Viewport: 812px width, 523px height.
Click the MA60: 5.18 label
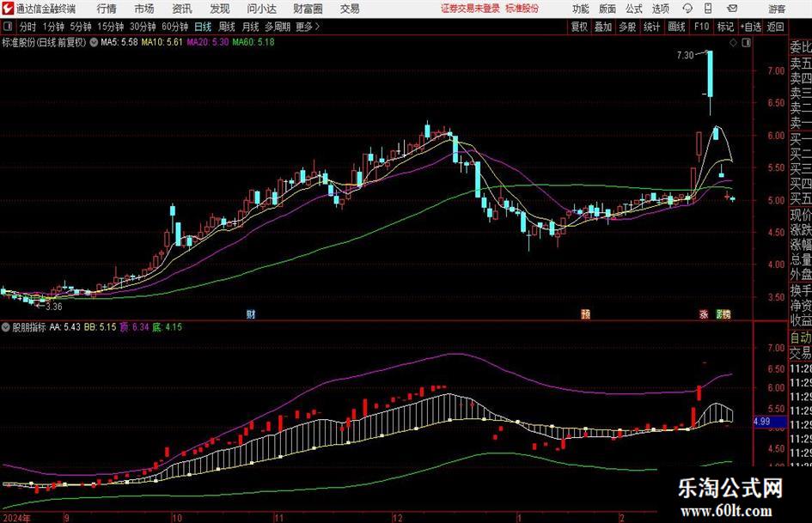253,42
